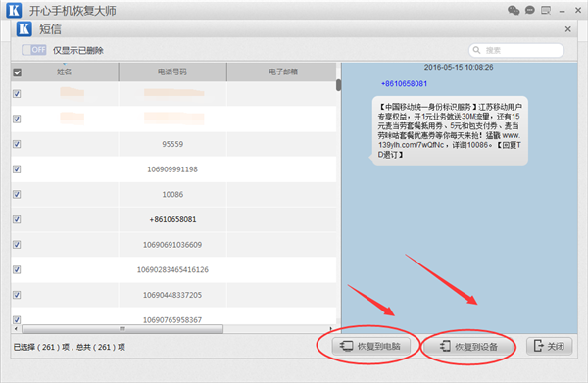Uncheck the checkbox for row 95559
The image size is (588, 383).
click(17, 144)
